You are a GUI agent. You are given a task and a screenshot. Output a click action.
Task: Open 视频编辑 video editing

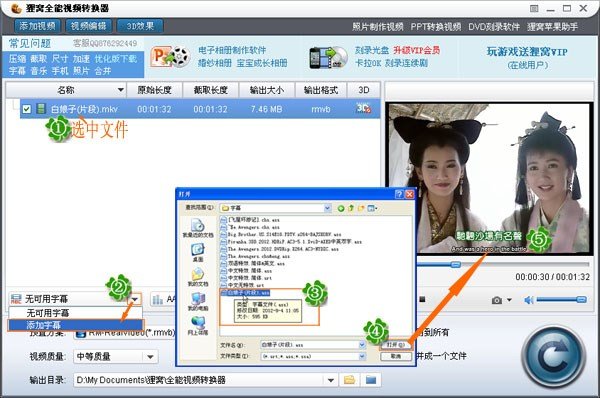[89, 26]
